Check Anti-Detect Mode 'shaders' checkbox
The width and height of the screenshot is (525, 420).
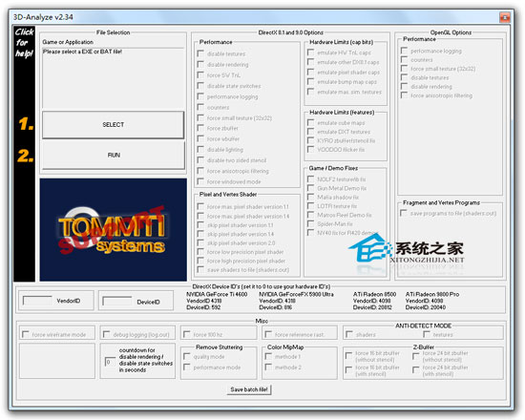coord(349,334)
